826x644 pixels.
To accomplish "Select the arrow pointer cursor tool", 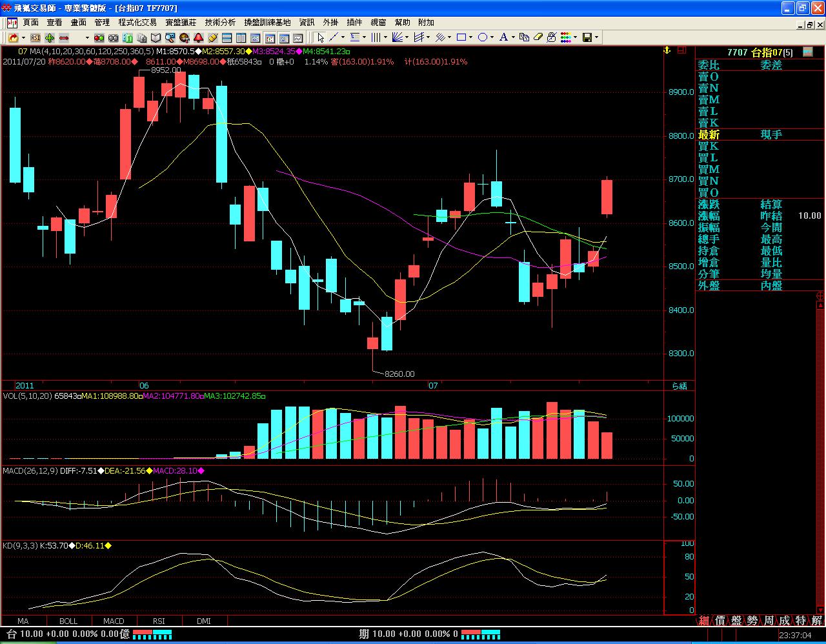I will tap(320, 37).
